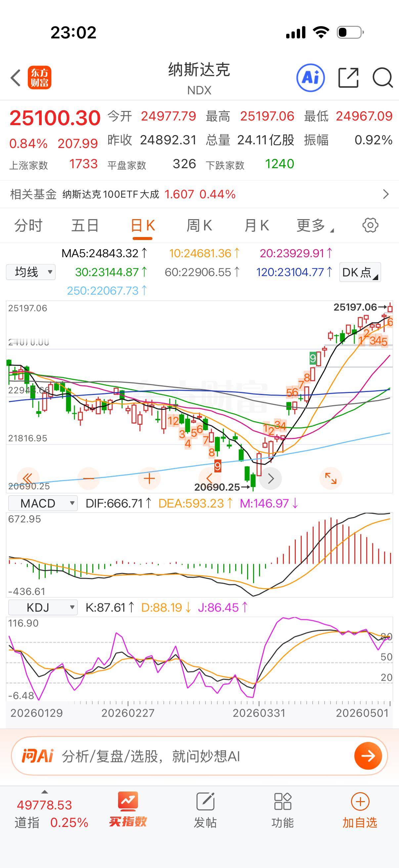Expand the bottom 道指 index ticker arrow
The height and width of the screenshot is (868, 399).
44,792
